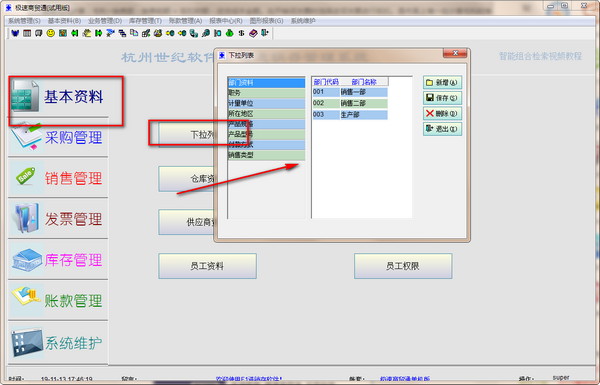This screenshot has height=385, width=600.
Task: Click the dollar sign toolbar icon
Action: (x=241, y=33)
